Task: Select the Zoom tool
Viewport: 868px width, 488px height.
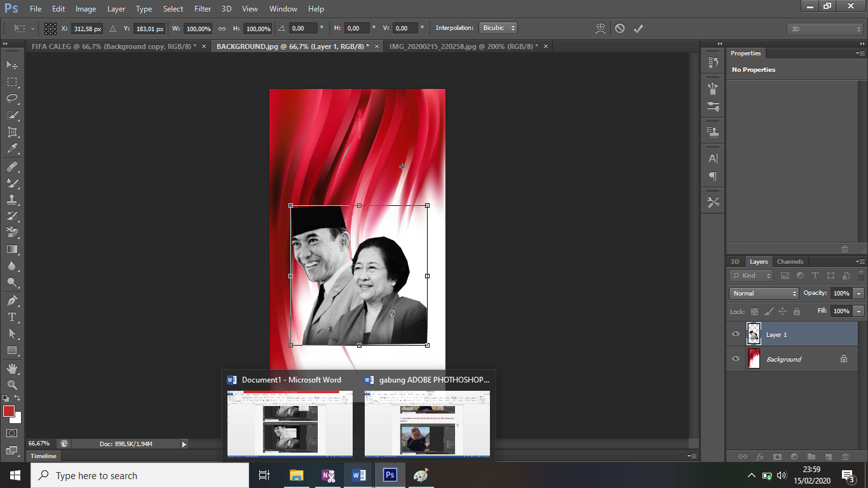Action: [x=11, y=384]
